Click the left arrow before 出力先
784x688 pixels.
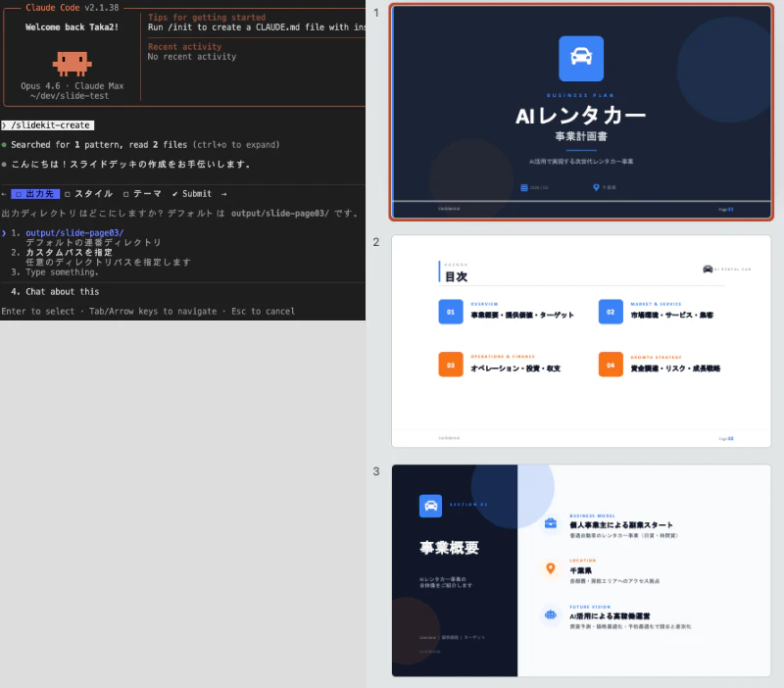4,194
